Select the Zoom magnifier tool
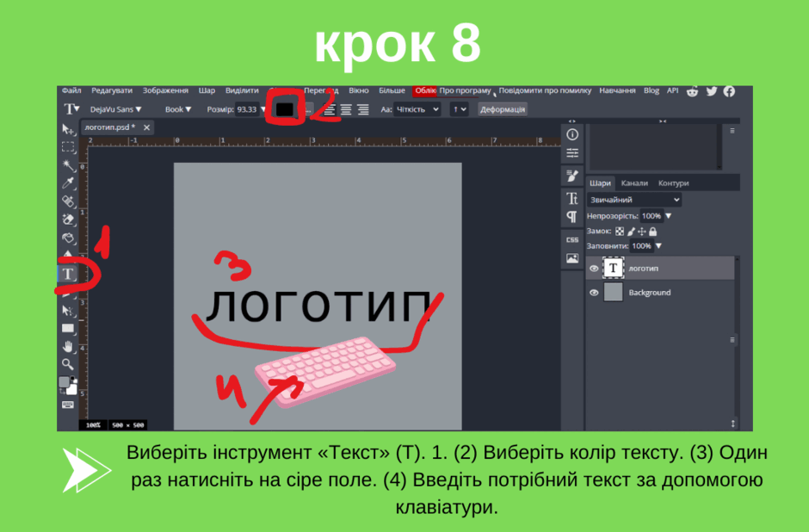 [x=68, y=364]
